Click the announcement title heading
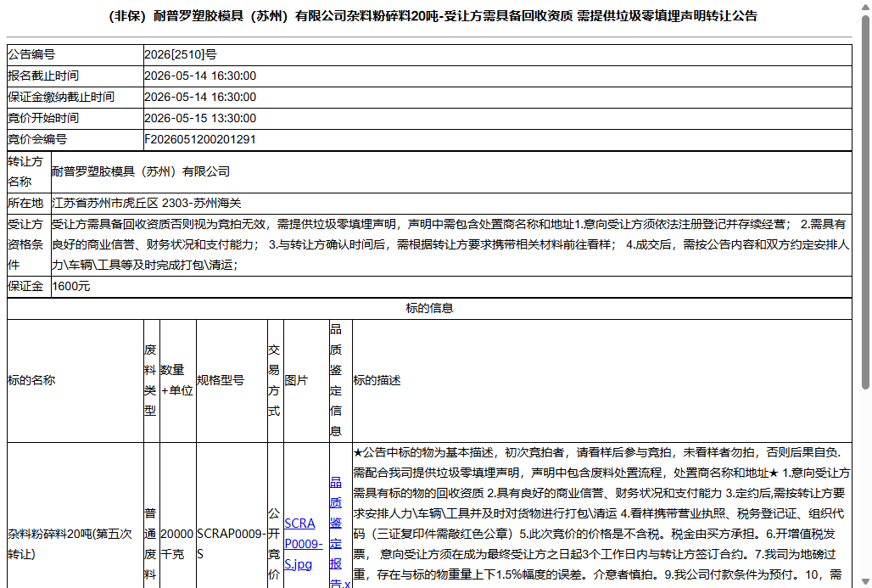The width and height of the screenshot is (872, 588). tap(433, 16)
